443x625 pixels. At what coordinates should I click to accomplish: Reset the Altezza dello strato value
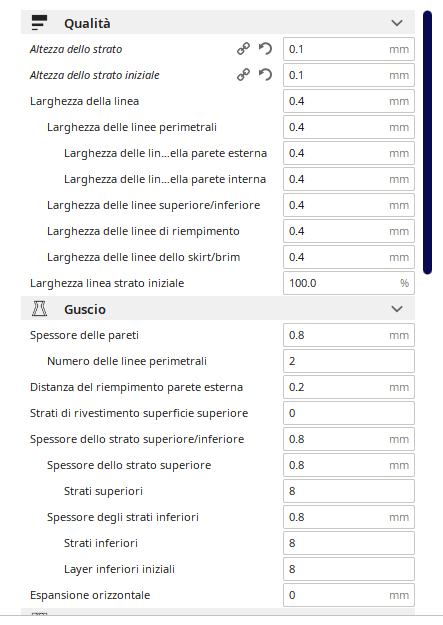point(265,49)
